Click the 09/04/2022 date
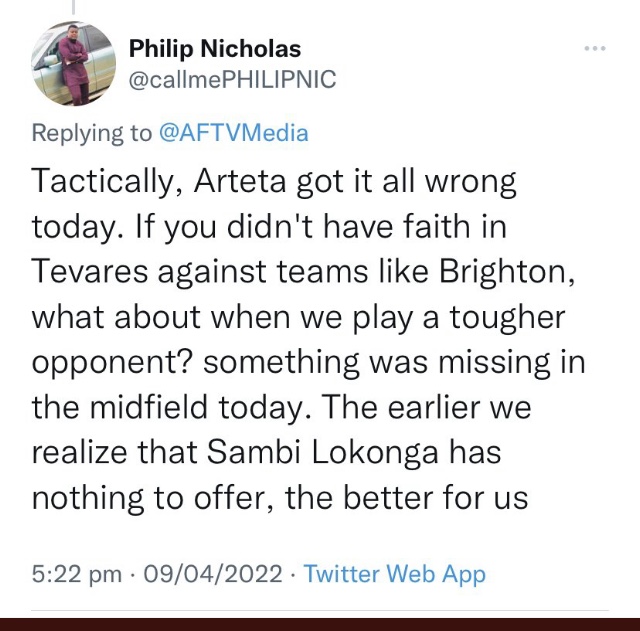The image size is (640, 631). tap(213, 574)
